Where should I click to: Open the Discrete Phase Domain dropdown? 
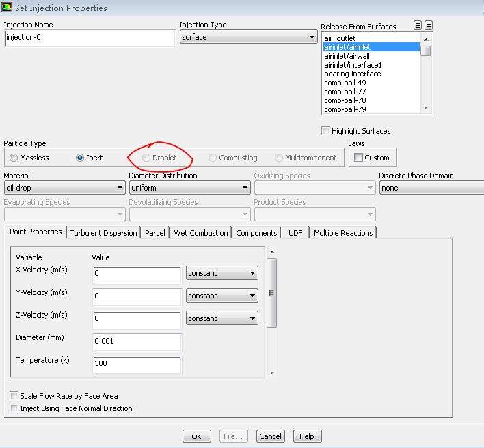tap(431, 188)
